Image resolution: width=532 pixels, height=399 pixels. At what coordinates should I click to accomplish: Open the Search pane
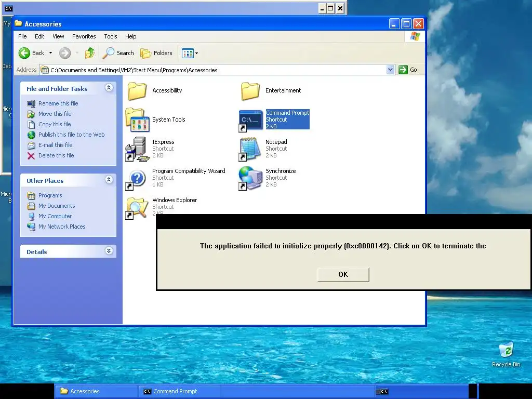point(118,53)
